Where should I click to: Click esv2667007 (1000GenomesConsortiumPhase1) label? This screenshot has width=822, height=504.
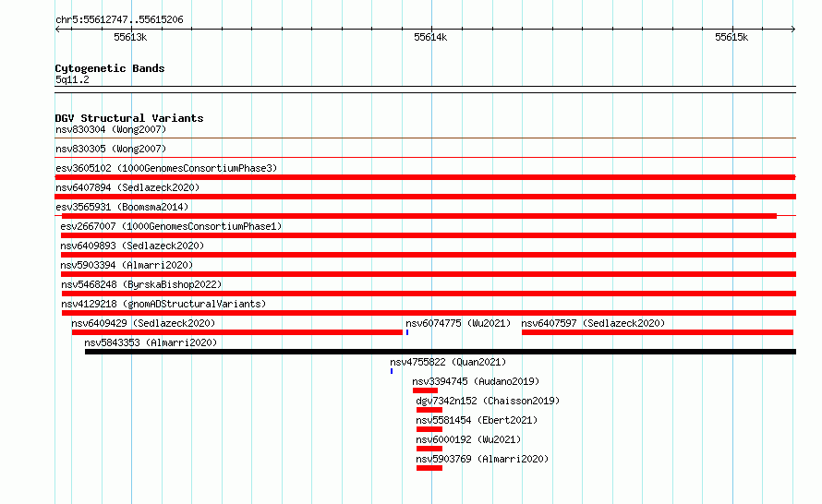tap(171, 226)
